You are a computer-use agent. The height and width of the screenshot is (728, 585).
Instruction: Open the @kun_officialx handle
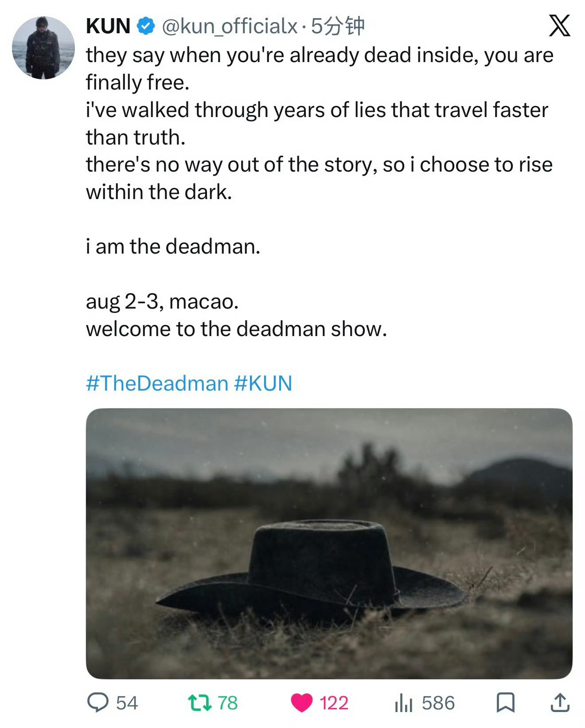(230, 27)
